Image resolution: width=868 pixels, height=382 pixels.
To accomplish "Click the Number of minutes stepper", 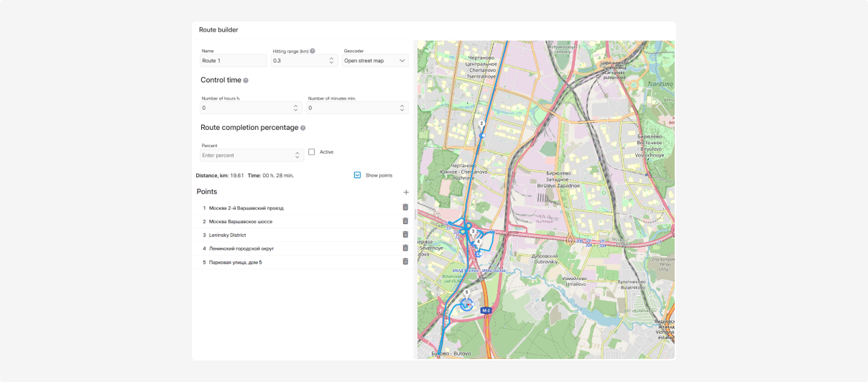I will click(402, 108).
